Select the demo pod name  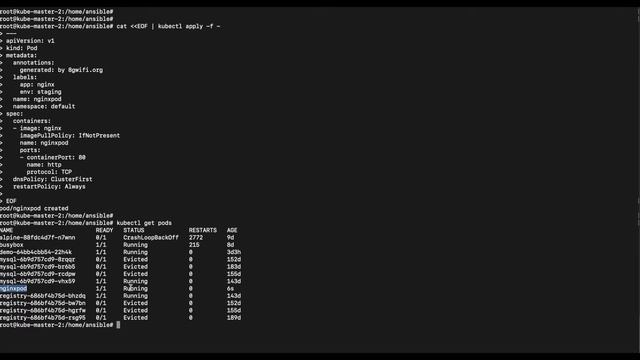[36, 252]
